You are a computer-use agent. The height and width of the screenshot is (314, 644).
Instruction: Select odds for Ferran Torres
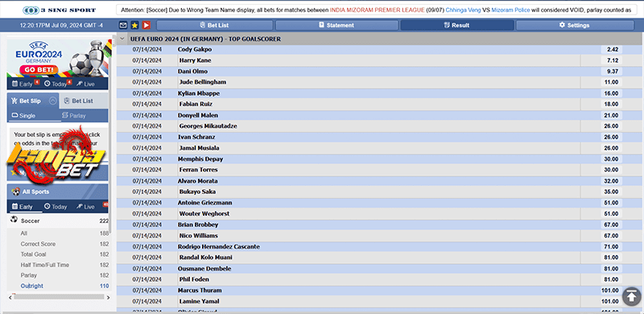coord(613,170)
